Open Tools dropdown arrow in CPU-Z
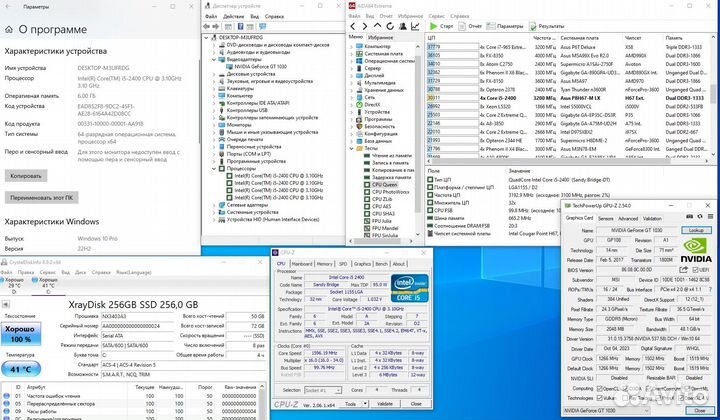 [x=365, y=404]
